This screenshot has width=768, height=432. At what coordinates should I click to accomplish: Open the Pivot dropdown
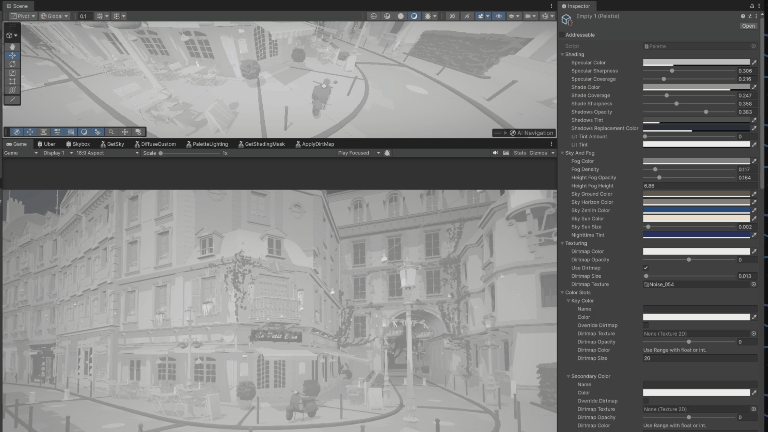click(23, 16)
